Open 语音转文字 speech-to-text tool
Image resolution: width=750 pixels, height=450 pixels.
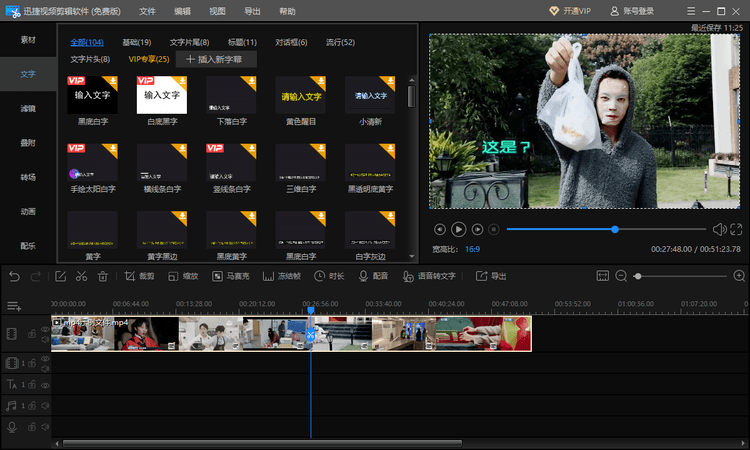point(429,276)
